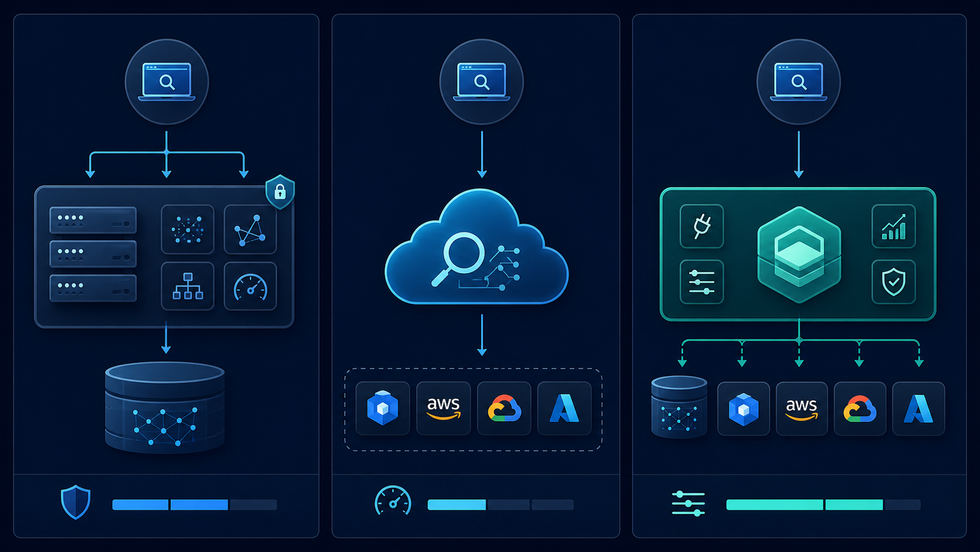This screenshot has height=552, width=980.
Task: Open the connected node graph icon
Action: [250, 229]
